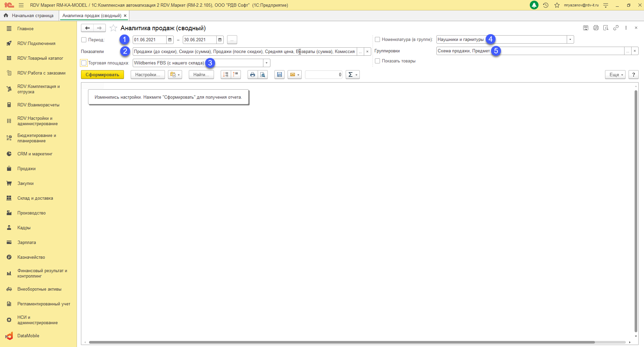The height and width of the screenshot is (347, 644).
Task: Open calendar picker for start date 01.06.2021
Action: click(170, 40)
